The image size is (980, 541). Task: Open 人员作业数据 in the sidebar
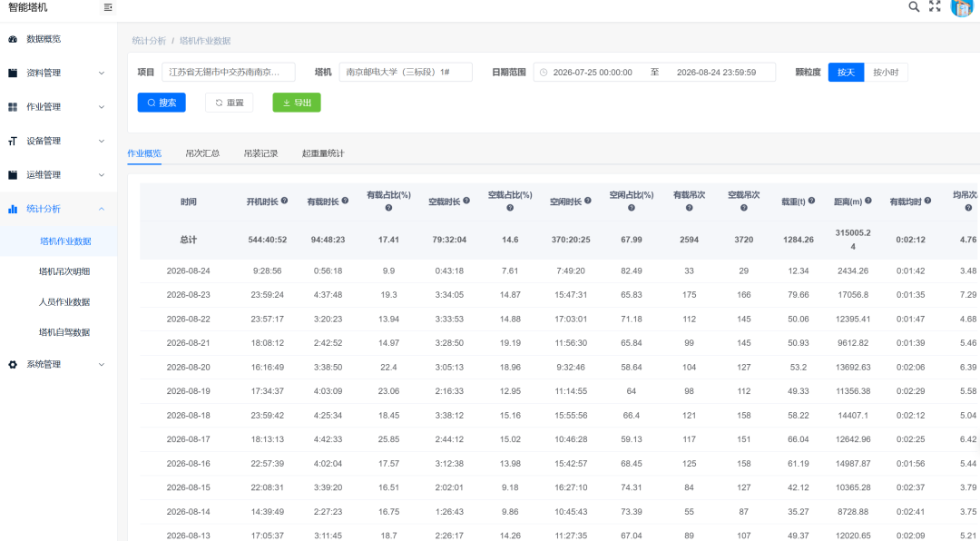tap(64, 301)
